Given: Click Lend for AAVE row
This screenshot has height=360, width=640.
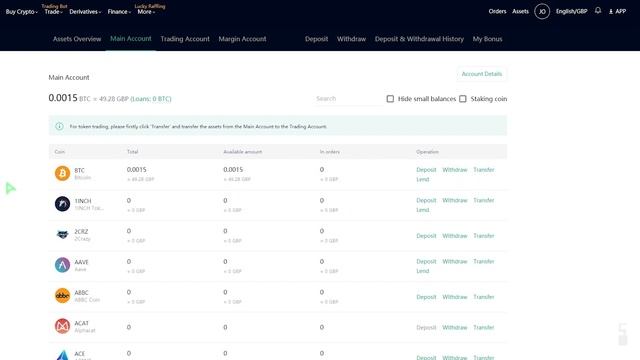Looking at the screenshot, I should point(423,271).
